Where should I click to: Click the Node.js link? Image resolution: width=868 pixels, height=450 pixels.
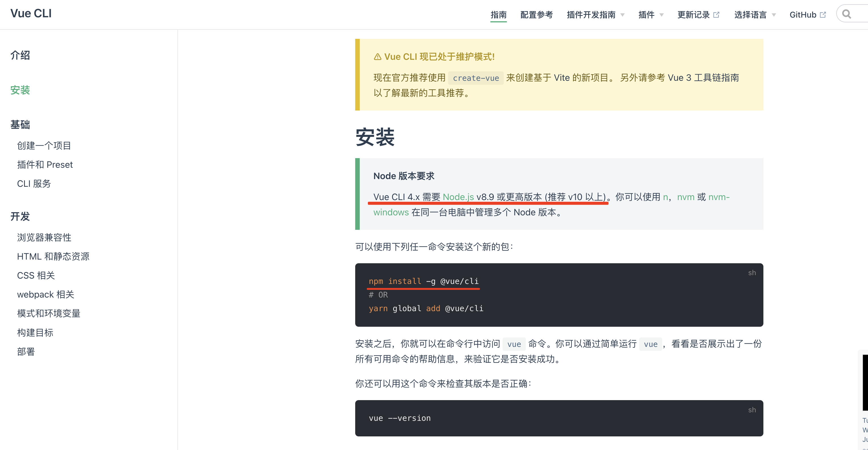pos(458,197)
